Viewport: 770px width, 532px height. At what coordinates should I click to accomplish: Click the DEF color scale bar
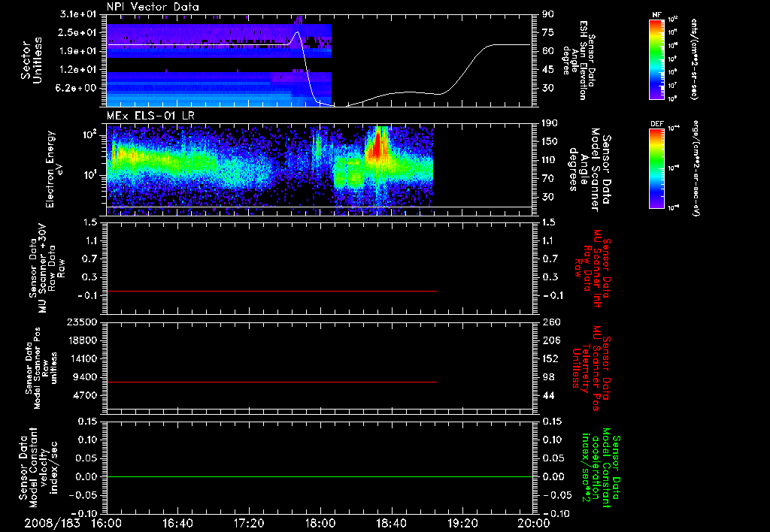(x=656, y=169)
